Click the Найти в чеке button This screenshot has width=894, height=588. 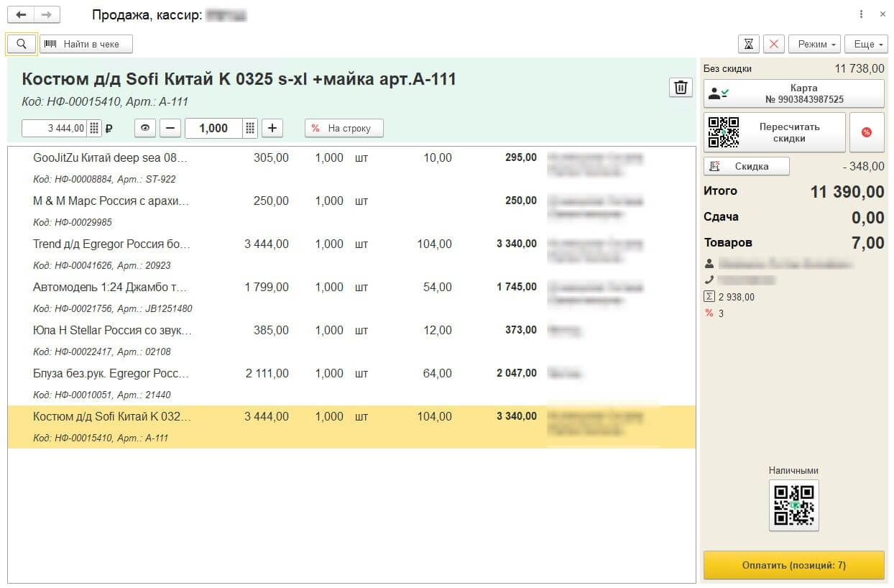pyautogui.click(x=86, y=44)
